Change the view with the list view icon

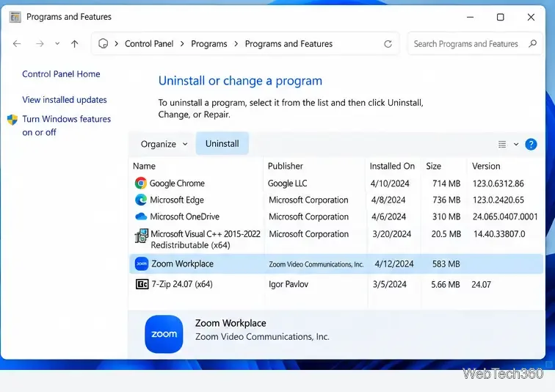point(502,145)
